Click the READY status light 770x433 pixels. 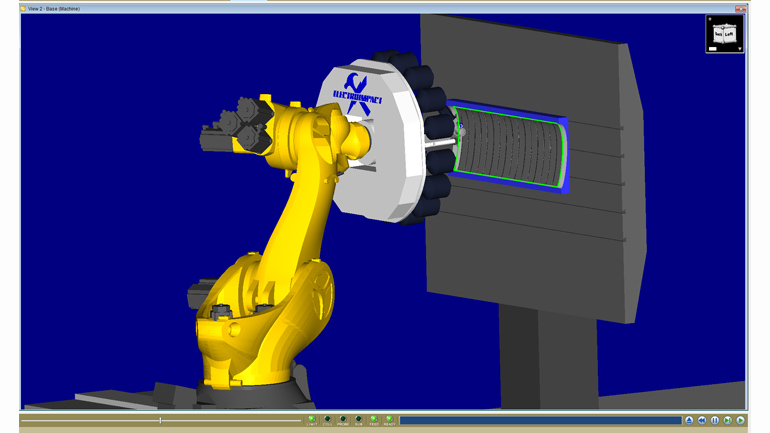point(390,420)
